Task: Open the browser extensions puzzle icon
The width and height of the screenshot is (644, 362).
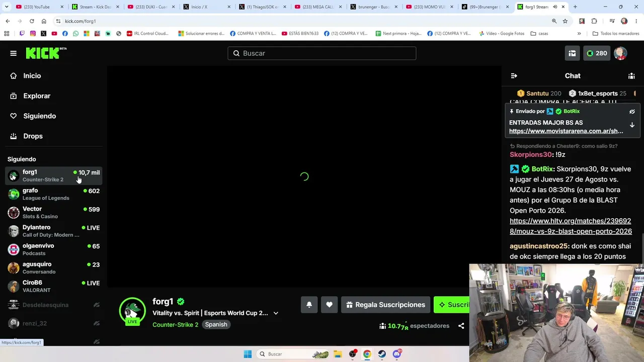Action: [594, 21]
